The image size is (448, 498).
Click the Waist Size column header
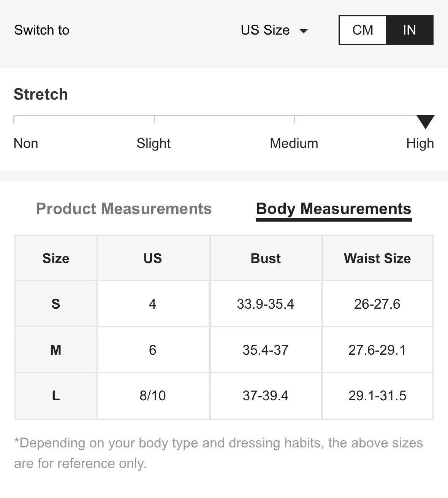coord(377,259)
